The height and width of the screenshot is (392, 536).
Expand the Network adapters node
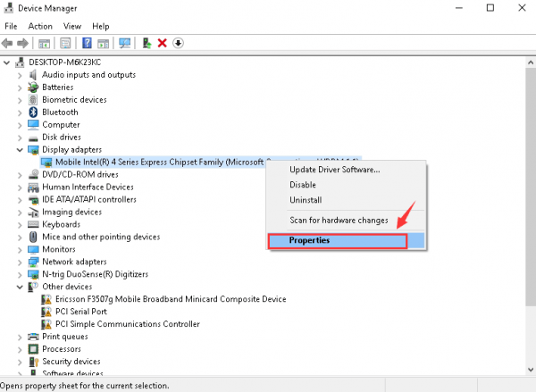point(21,263)
